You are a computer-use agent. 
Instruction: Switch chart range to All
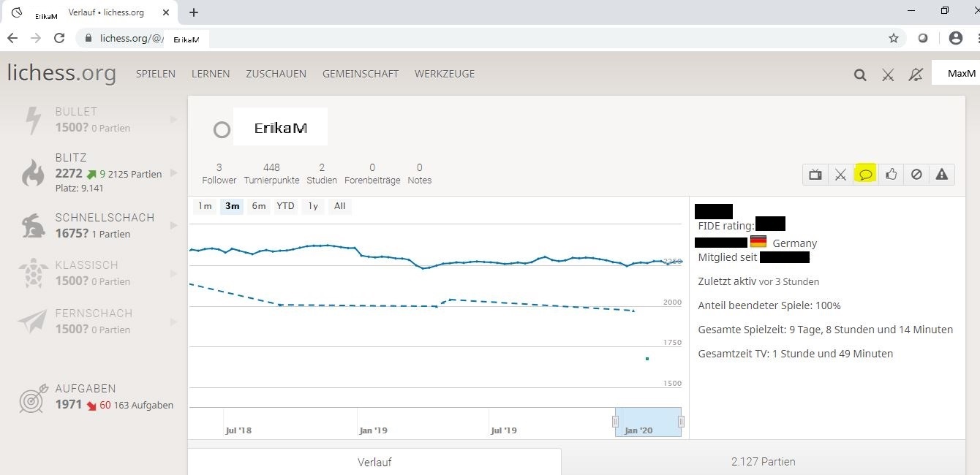coord(339,206)
